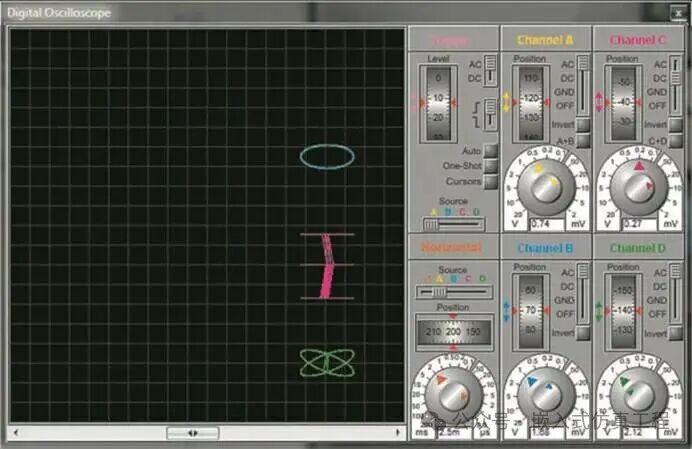Toggle Channel C Invert button
This screenshot has height=449, width=692.
point(675,125)
